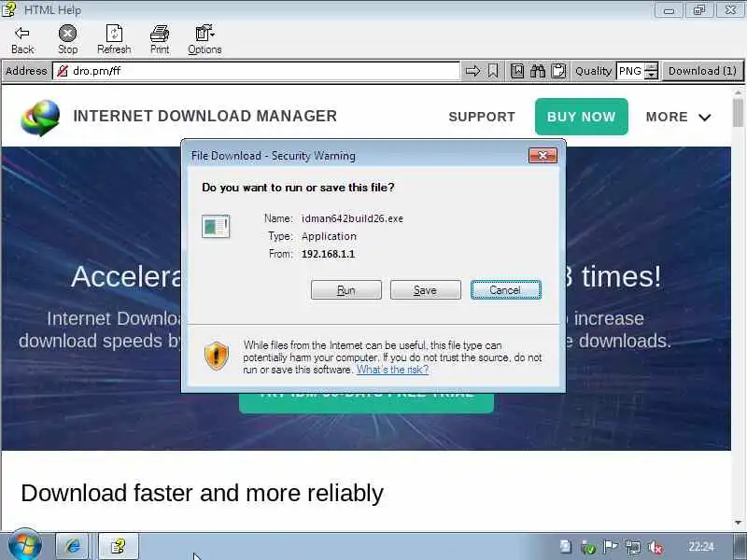Click the 192.168.1.1 source address

tap(329, 254)
